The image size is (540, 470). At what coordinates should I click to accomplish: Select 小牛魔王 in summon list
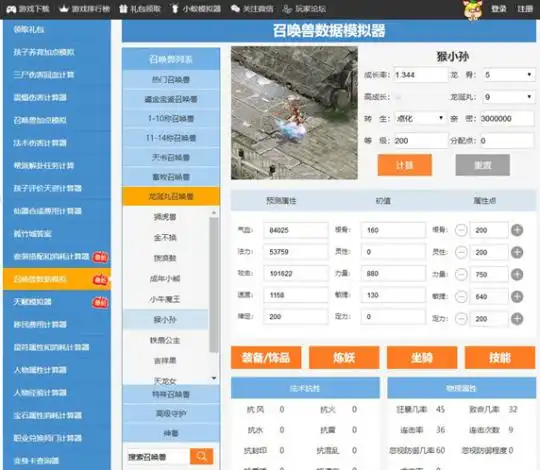(165, 299)
